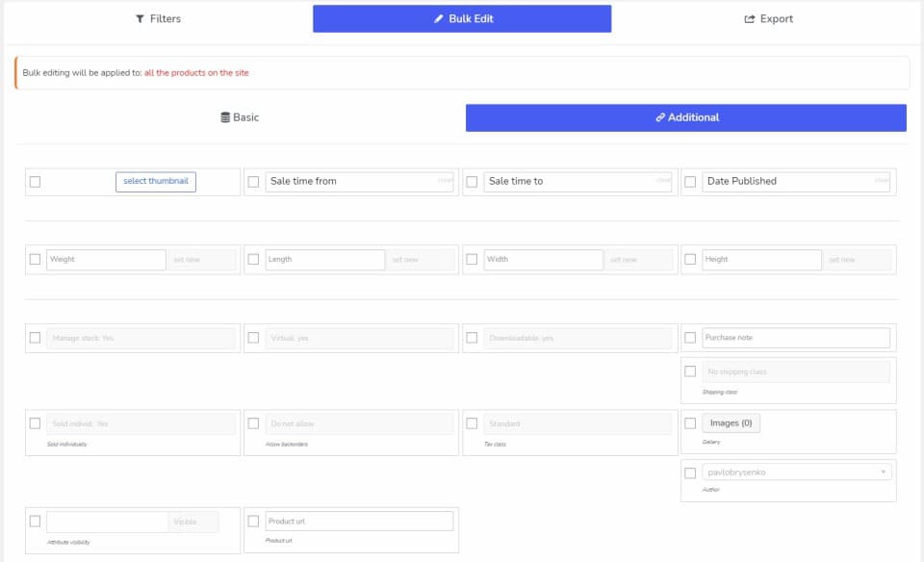This screenshot has height=562, width=924.
Task: Open the Weight 'set new' dropdown
Action: pyautogui.click(x=201, y=260)
